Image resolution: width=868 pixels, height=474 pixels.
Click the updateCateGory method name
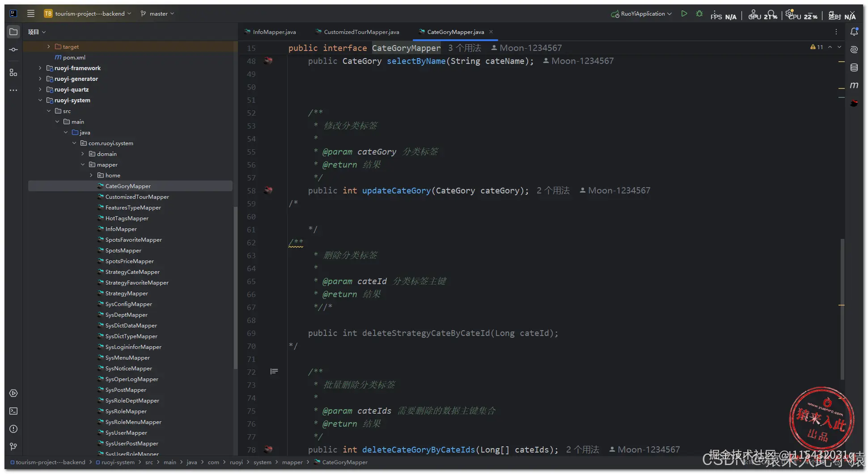tap(396, 190)
